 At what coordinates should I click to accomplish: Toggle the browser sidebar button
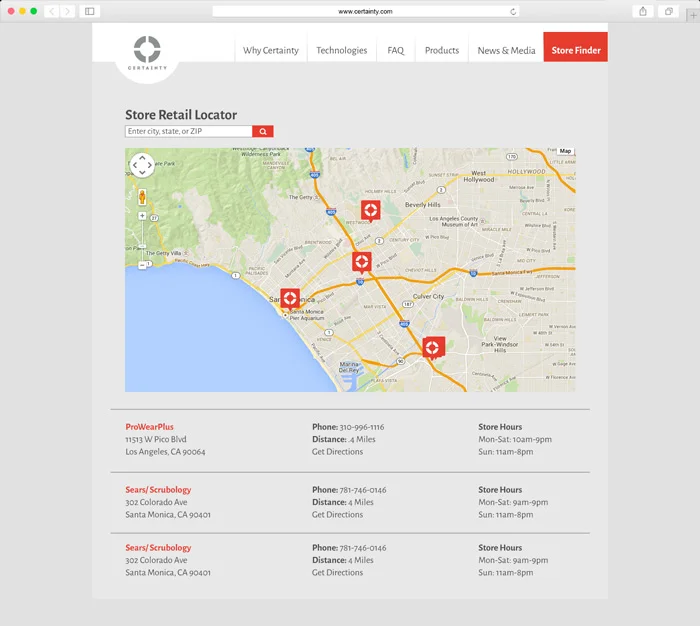(89, 11)
